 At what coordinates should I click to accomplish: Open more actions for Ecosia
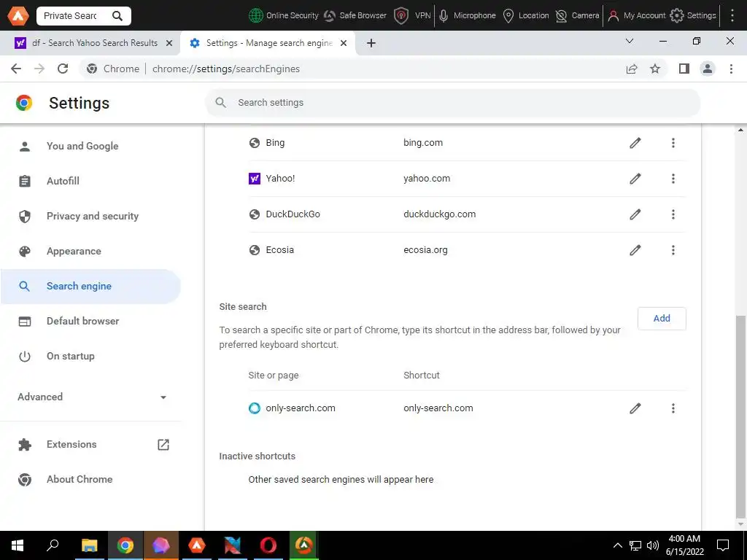pos(673,250)
